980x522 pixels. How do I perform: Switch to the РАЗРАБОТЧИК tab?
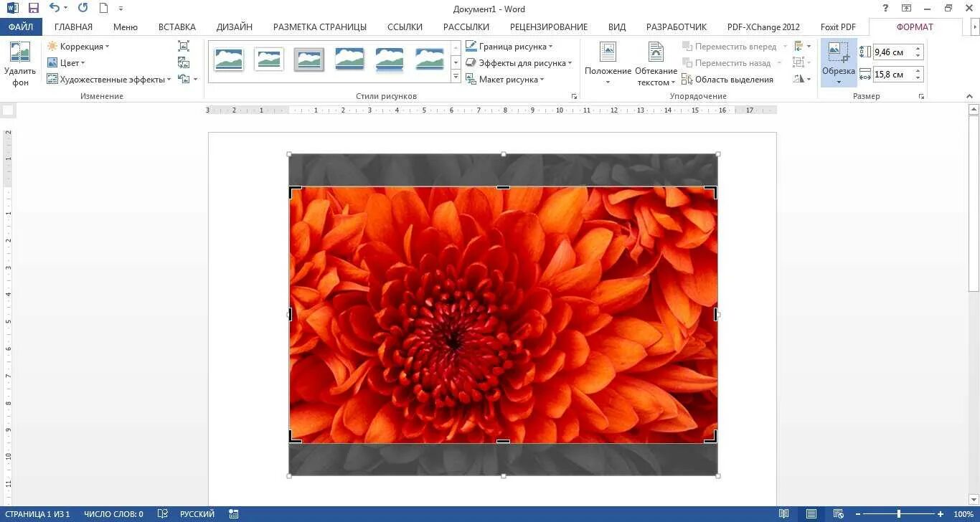coord(677,27)
